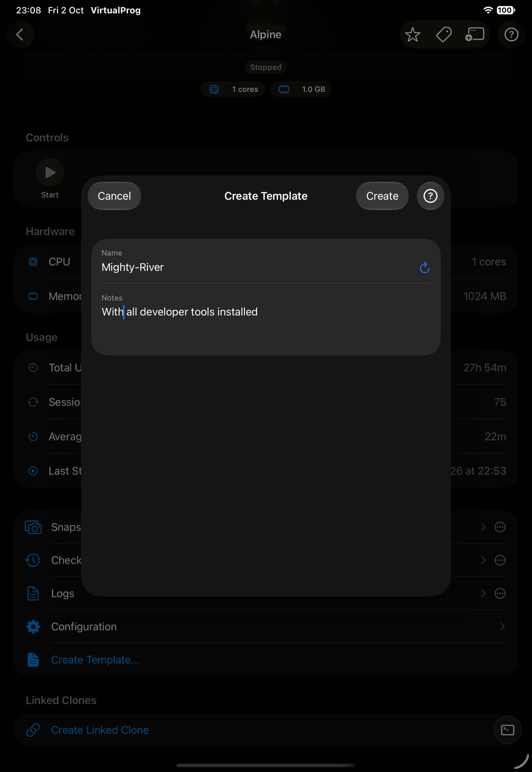Tap the 1.0 GB memory badge
The width and height of the screenshot is (532, 772).
(301, 89)
